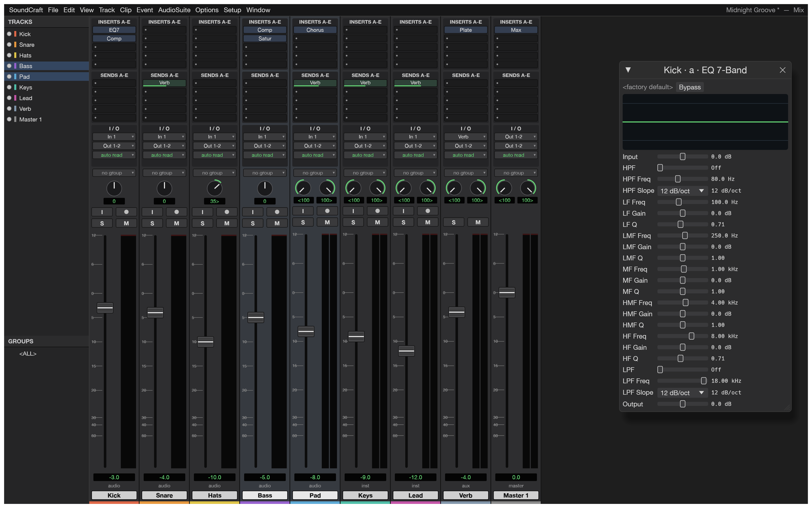Close the EQ 7-Band plugin window
Viewport: 812px width, 508px height.
pos(783,70)
